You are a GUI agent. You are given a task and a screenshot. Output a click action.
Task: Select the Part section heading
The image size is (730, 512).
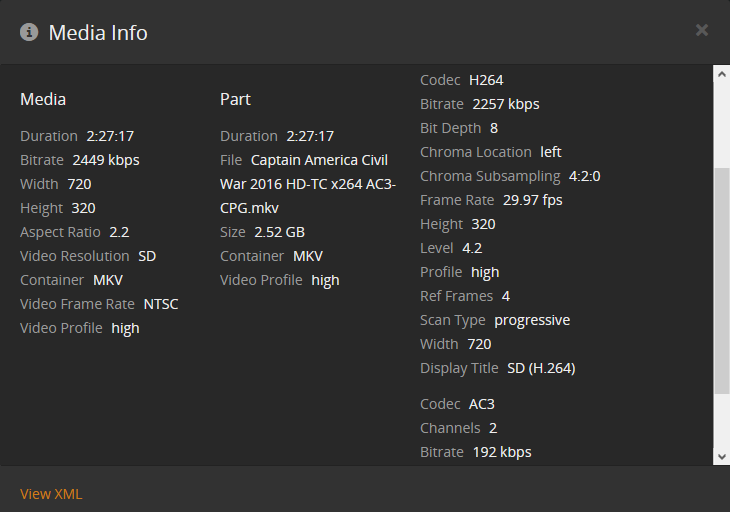coord(235,99)
